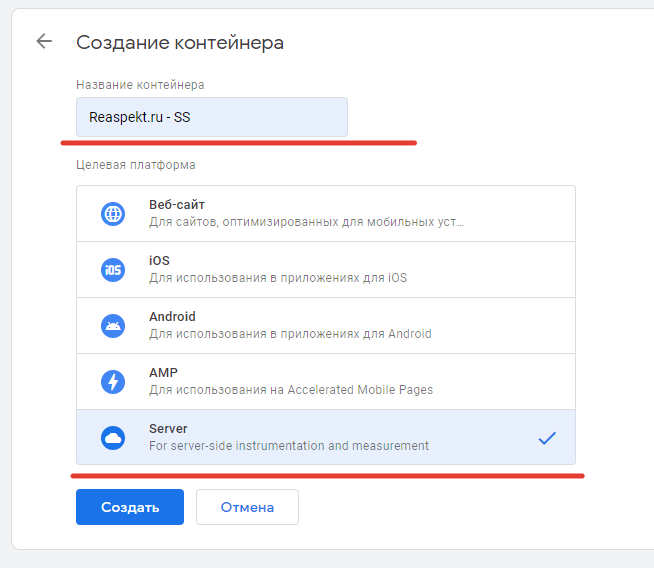The height and width of the screenshot is (568, 654).
Task: Click the 'Название контейнера' label
Action: pos(140,85)
